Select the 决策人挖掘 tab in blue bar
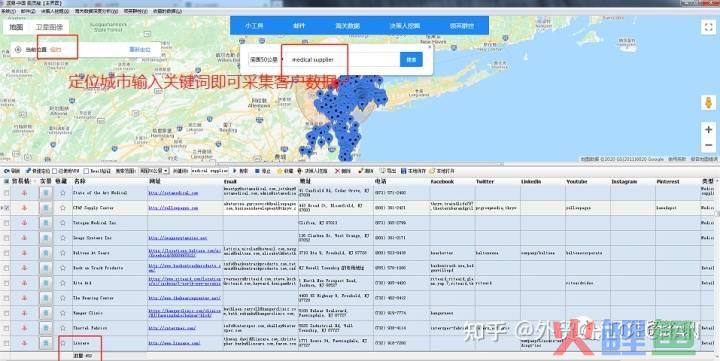The image size is (720, 361). click(405, 26)
